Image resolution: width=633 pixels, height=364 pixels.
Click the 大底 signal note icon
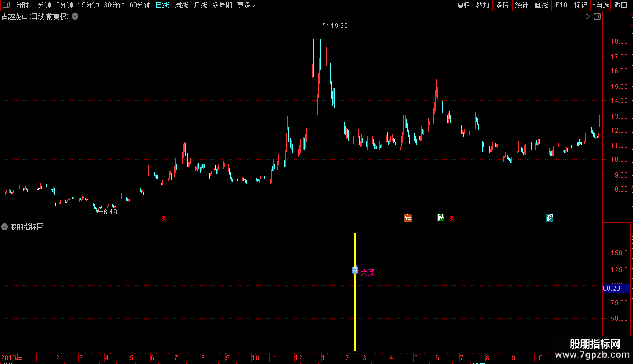tap(355, 270)
